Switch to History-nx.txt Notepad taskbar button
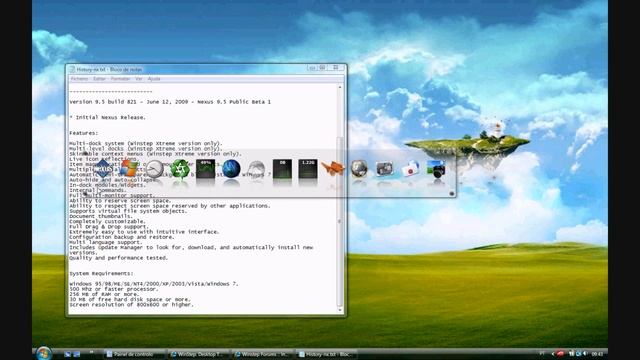 click(x=327, y=354)
